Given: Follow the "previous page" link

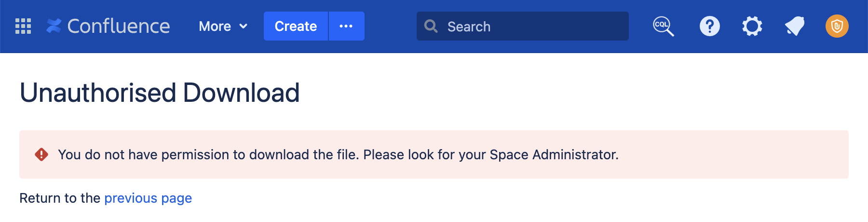Looking at the screenshot, I should [148, 198].
